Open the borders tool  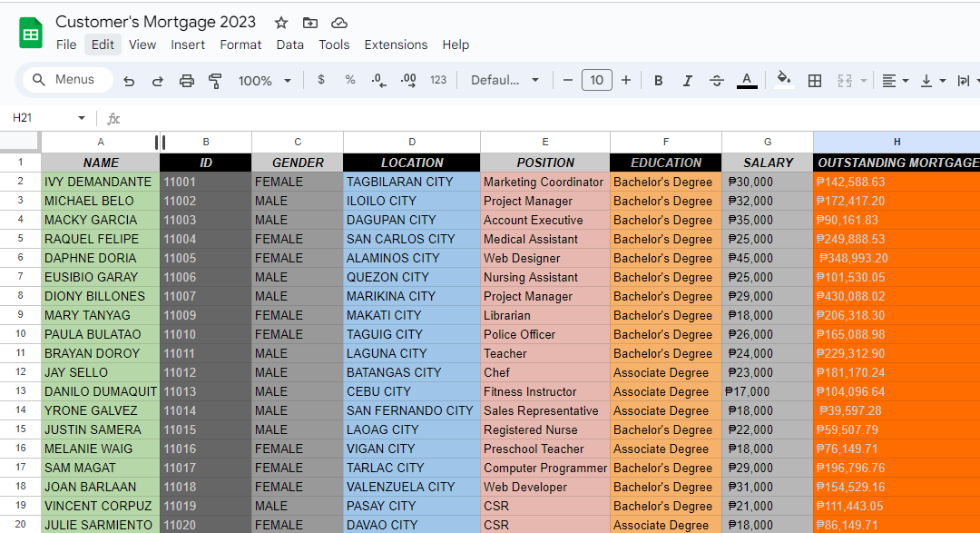(814, 81)
